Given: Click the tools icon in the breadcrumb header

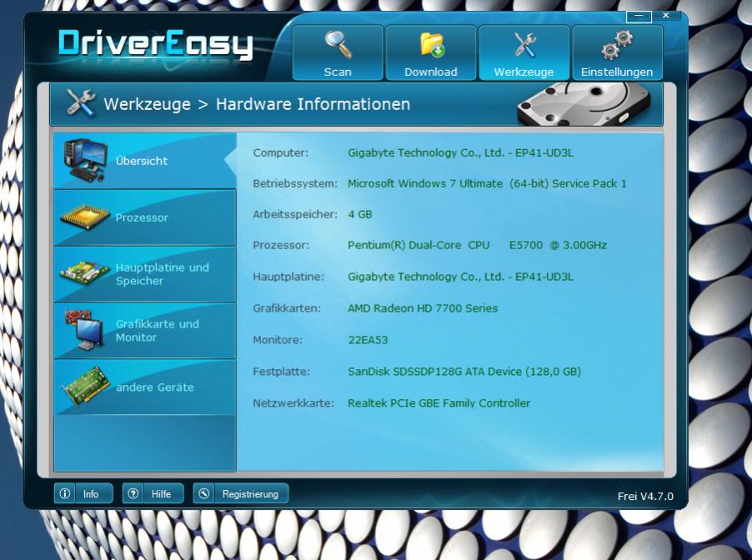Looking at the screenshot, I should coord(81,102).
